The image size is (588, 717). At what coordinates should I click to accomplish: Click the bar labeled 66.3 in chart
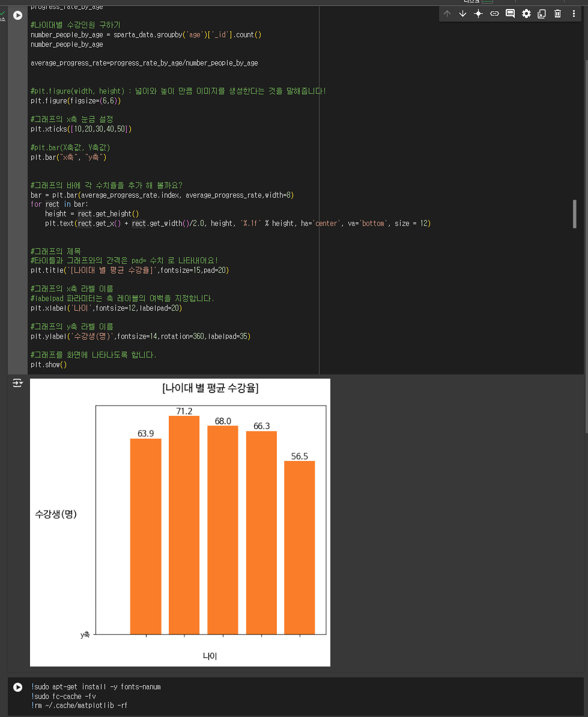pyautogui.click(x=261, y=532)
